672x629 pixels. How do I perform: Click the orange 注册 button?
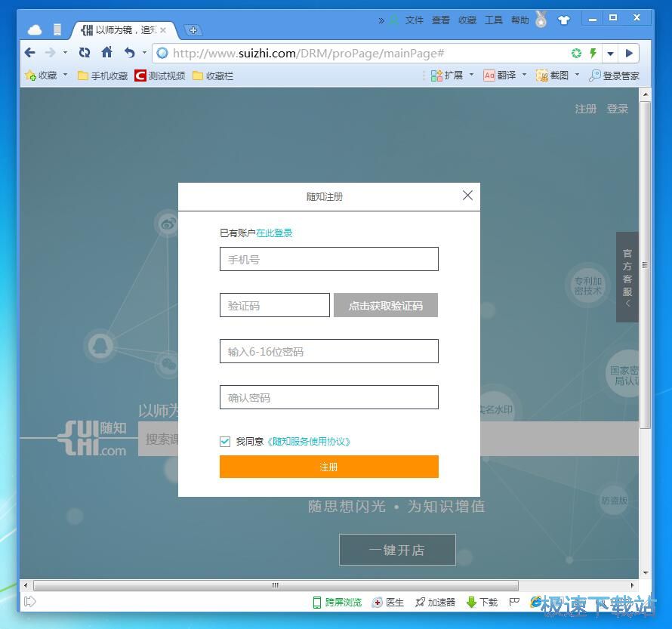(329, 467)
